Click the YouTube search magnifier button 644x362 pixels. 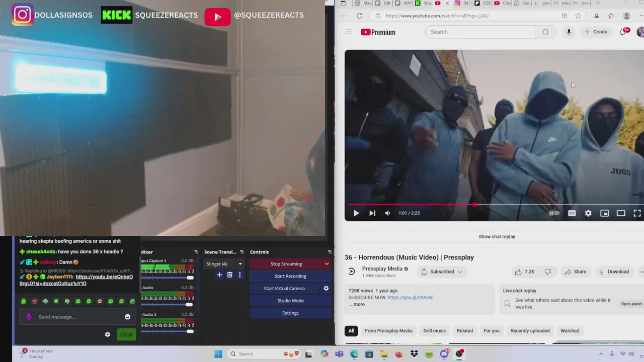click(545, 32)
